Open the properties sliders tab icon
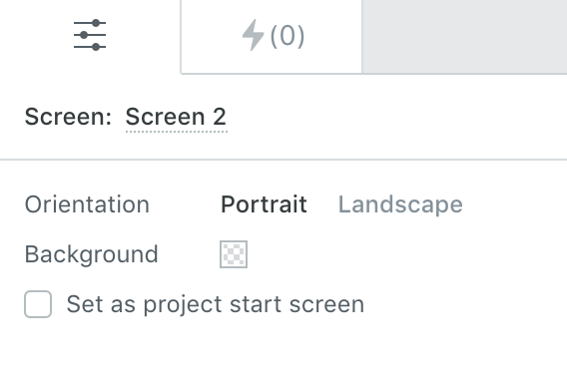567x392 pixels. tap(90, 35)
